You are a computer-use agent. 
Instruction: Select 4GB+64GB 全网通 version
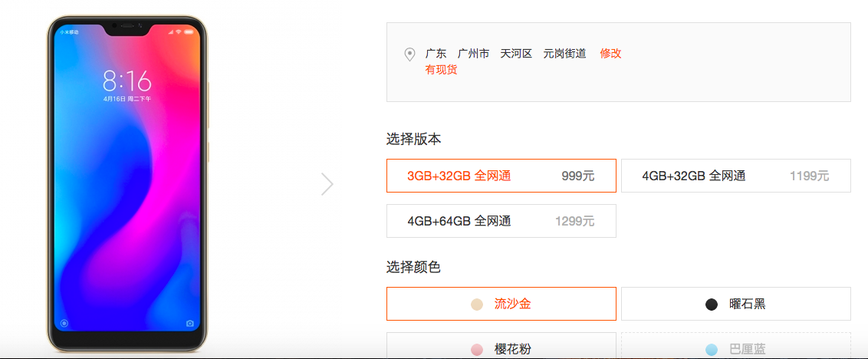pyautogui.click(x=501, y=221)
